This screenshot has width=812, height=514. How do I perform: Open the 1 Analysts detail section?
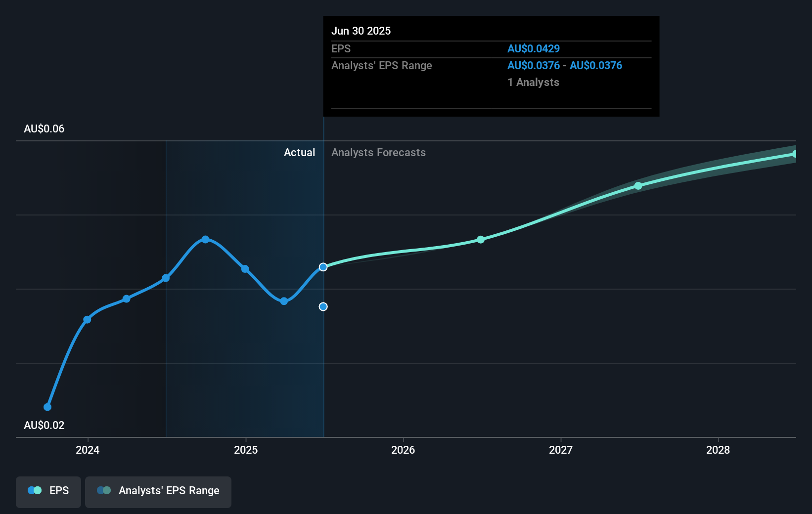point(533,83)
